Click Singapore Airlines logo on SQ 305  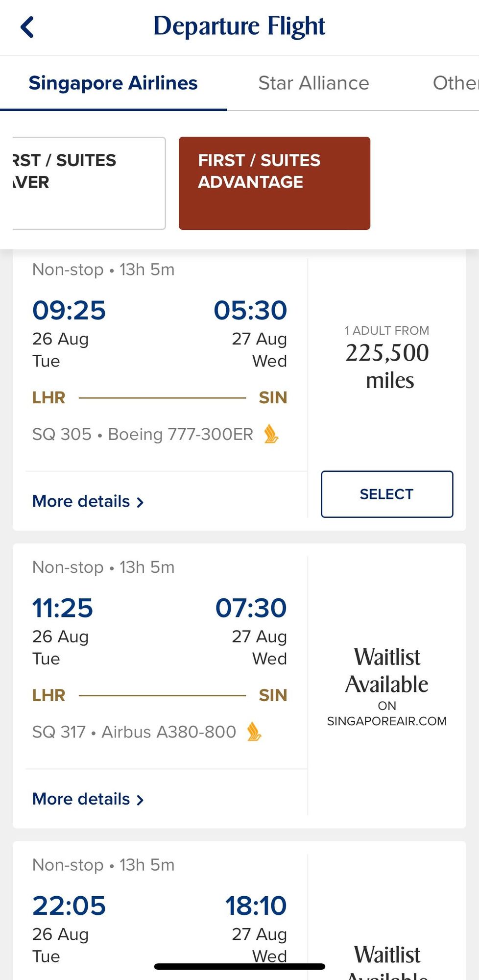(x=271, y=434)
